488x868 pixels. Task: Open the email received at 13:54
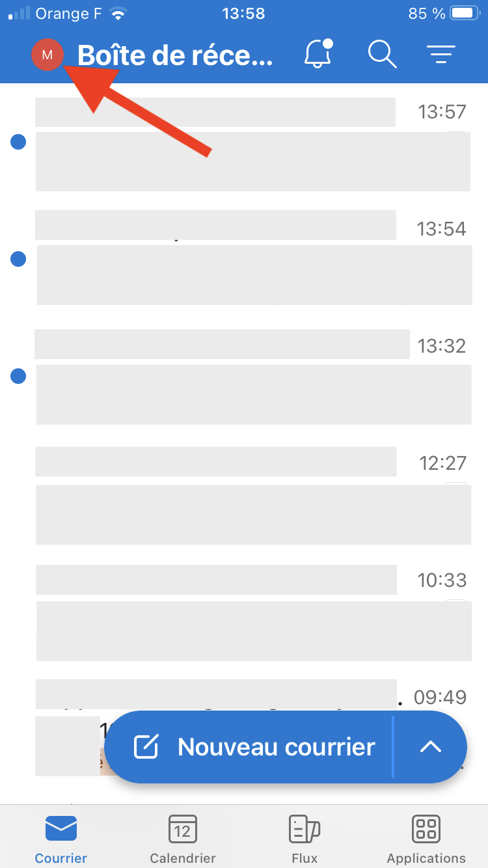[x=244, y=258]
